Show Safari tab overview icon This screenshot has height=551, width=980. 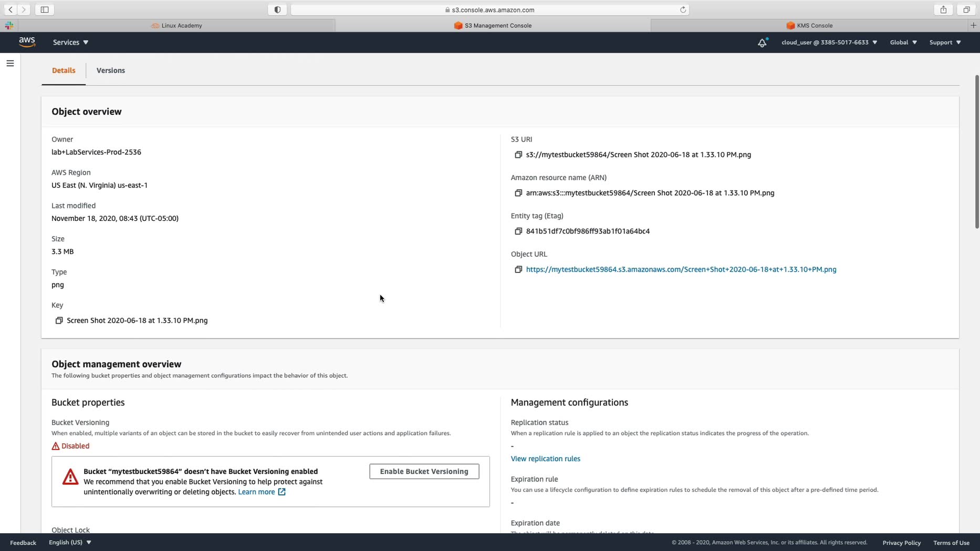(x=966, y=9)
